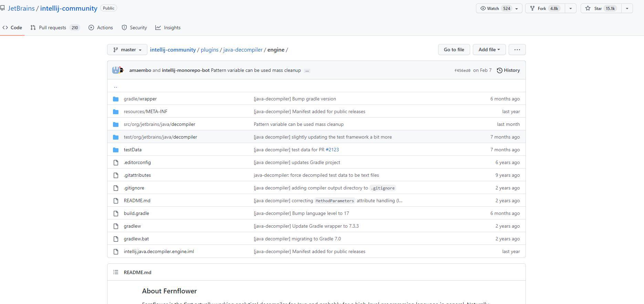Click the test/org/jetbrains folder icon

(x=116, y=137)
